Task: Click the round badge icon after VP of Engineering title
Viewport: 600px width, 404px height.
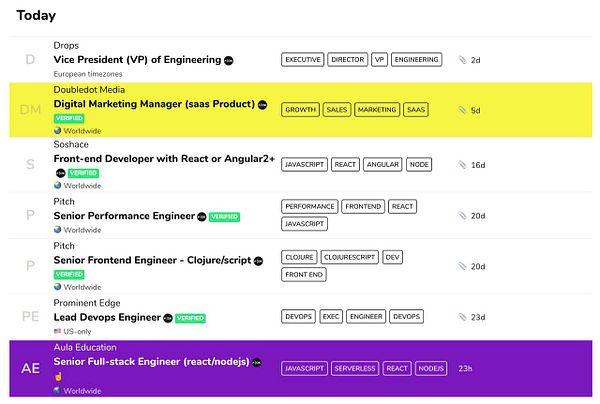Action: pyautogui.click(x=228, y=60)
